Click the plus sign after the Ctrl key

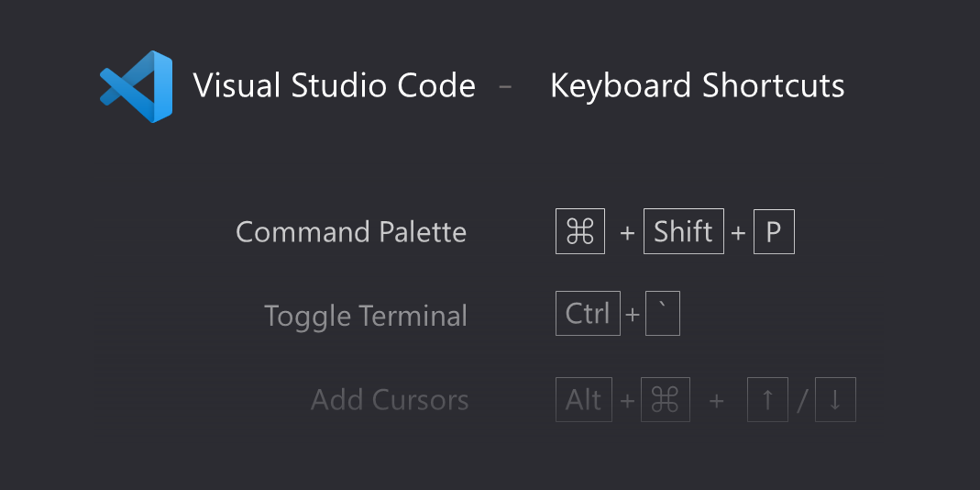[x=633, y=316]
